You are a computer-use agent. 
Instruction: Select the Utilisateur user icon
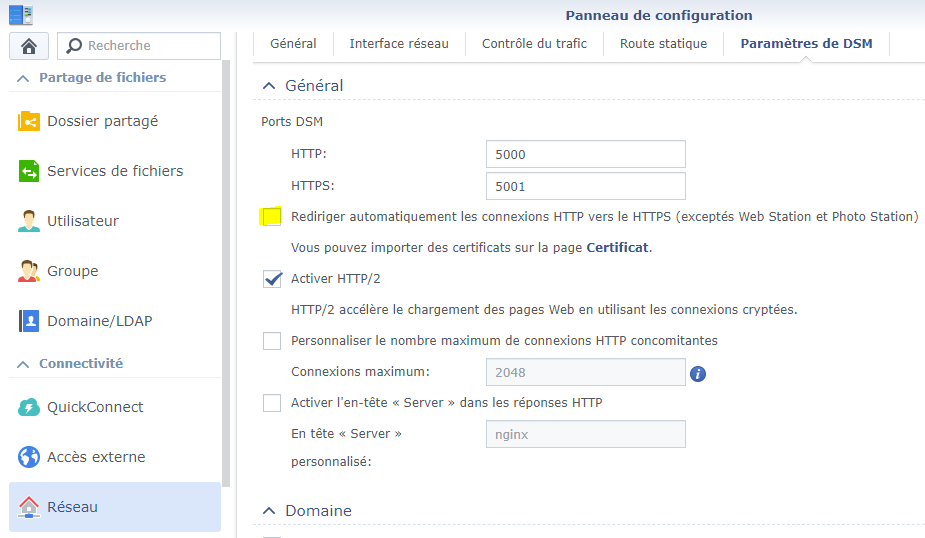(29, 221)
